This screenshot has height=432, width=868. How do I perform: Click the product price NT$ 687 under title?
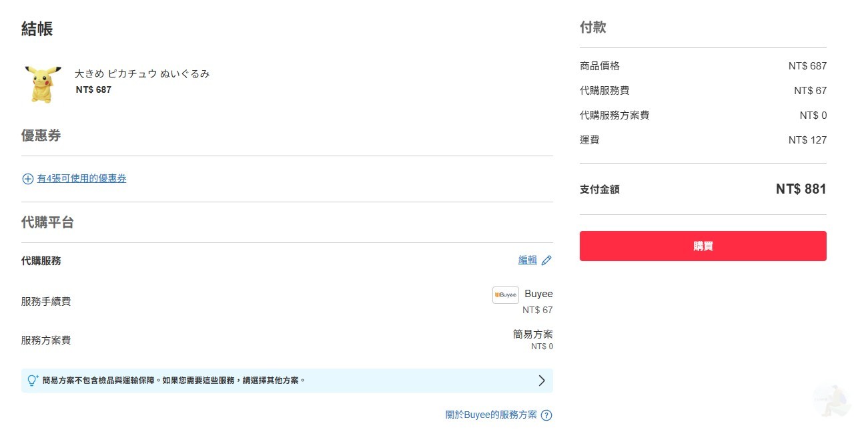tap(93, 89)
